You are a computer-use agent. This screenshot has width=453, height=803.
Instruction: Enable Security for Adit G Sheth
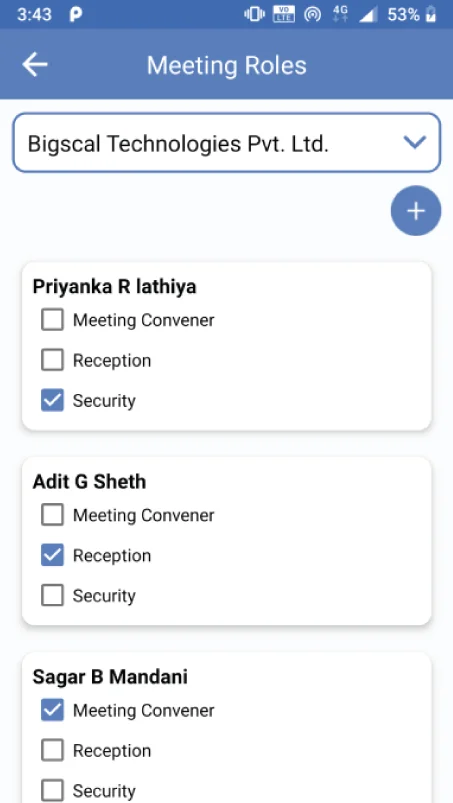[x=52, y=596]
